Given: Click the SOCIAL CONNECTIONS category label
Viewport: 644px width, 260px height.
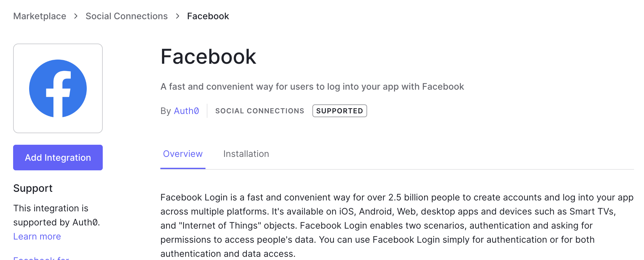Looking at the screenshot, I should pos(260,111).
